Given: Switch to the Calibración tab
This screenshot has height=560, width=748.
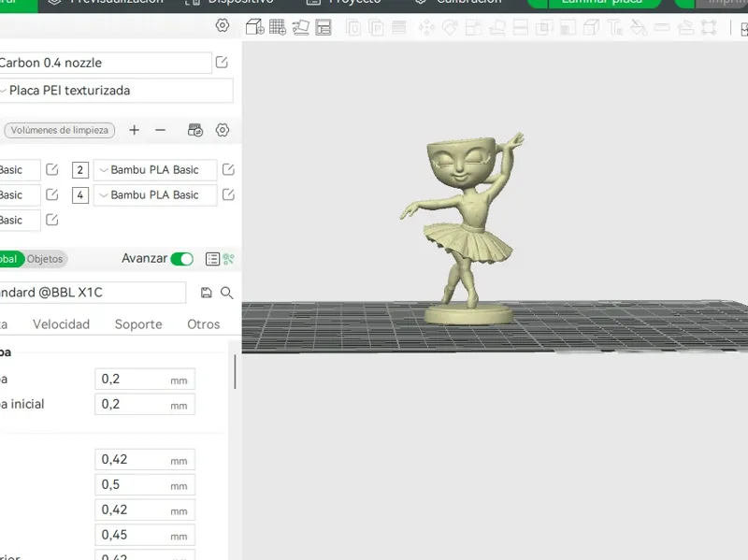Looking at the screenshot, I should [458, 3].
